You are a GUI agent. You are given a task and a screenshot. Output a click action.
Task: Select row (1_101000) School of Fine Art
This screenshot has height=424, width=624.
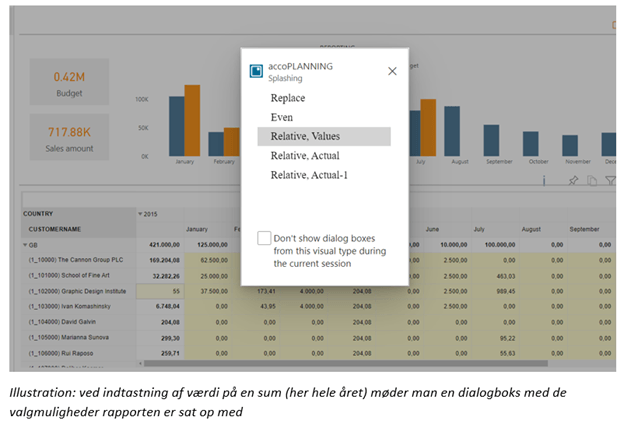click(x=69, y=276)
